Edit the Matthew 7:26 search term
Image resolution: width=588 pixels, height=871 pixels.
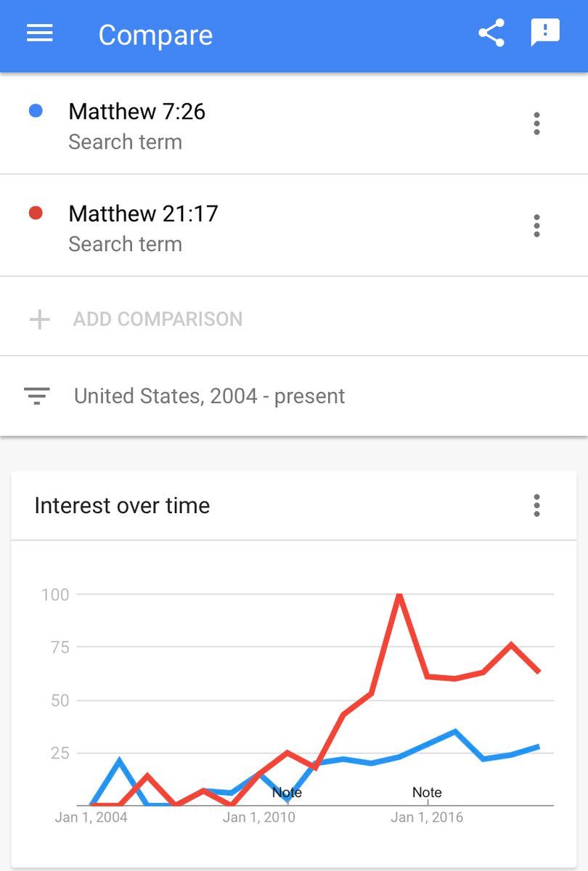(x=136, y=112)
